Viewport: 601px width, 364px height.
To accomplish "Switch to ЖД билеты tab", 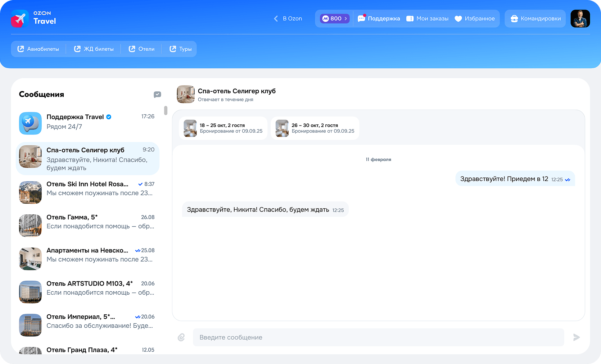I will click(x=94, y=49).
